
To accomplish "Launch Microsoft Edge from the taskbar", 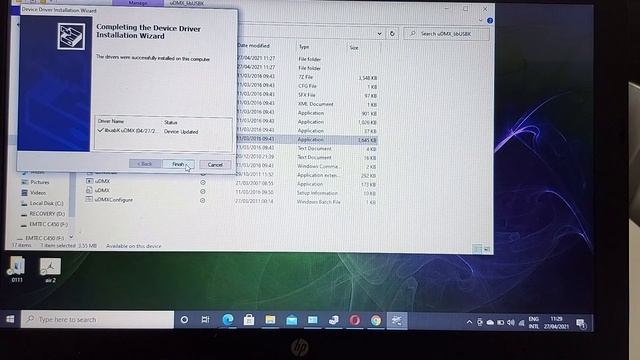I will click(228, 320).
